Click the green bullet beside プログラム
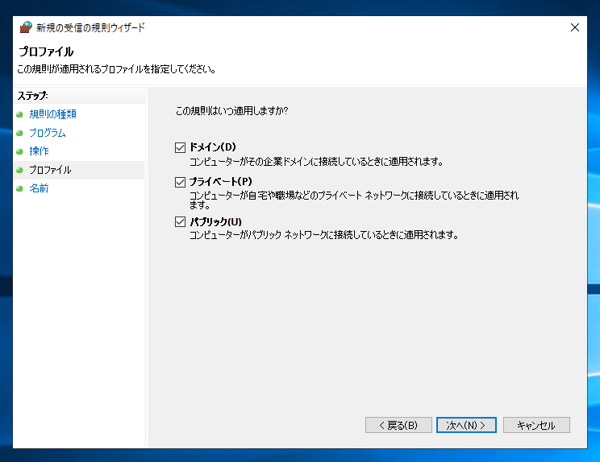The height and width of the screenshot is (462, 600). tap(20, 133)
